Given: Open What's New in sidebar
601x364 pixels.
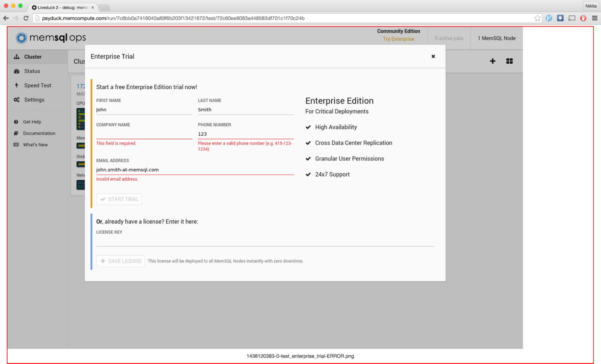Looking at the screenshot, I should click(35, 145).
